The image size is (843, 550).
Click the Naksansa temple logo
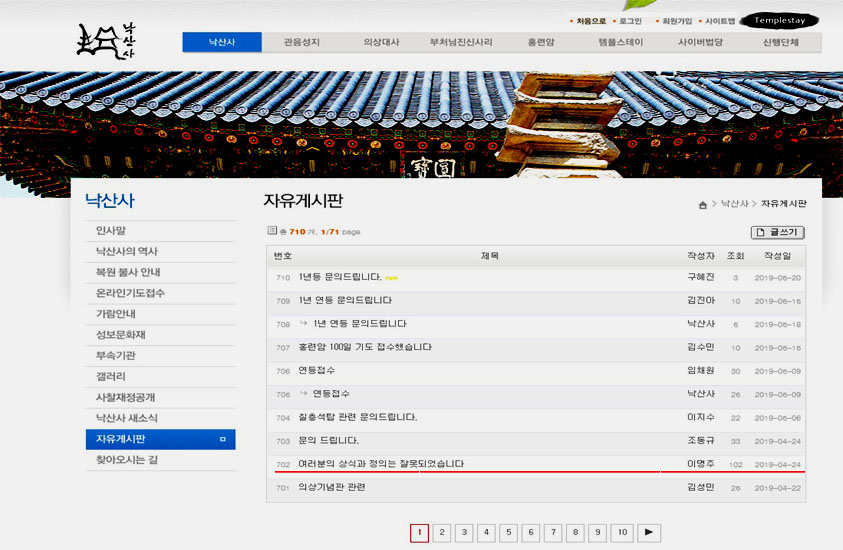click(106, 41)
